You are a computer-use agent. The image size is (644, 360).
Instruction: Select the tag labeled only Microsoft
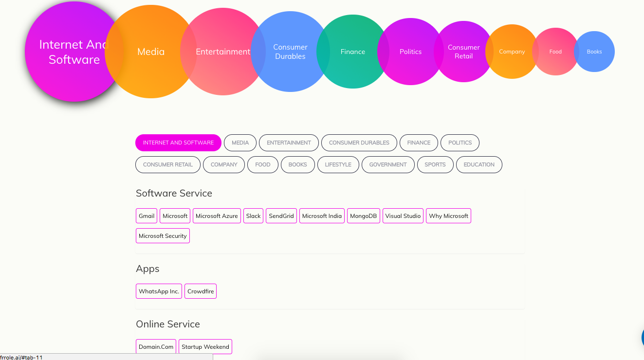coord(175,216)
